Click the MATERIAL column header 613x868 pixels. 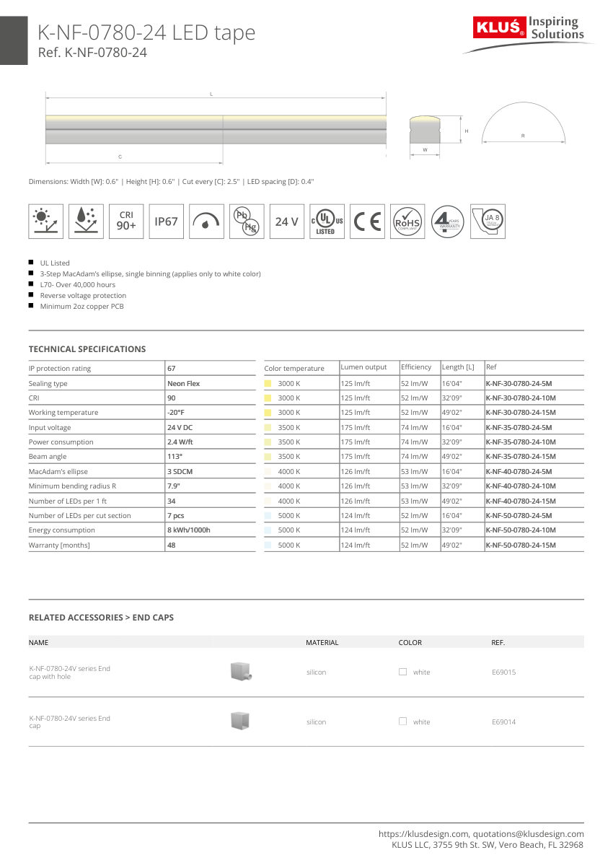pos(322,642)
